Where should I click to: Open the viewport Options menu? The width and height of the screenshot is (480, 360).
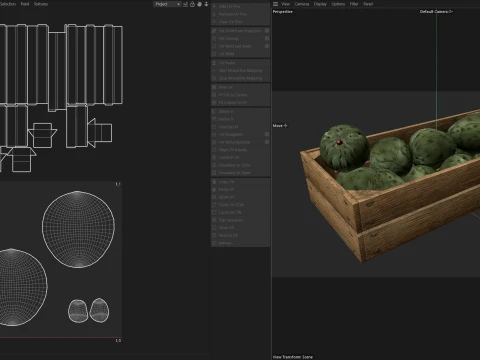tap(338, 4)
